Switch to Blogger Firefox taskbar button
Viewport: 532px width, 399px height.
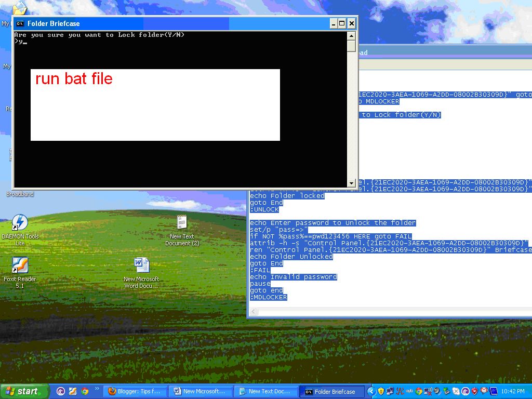136,391
